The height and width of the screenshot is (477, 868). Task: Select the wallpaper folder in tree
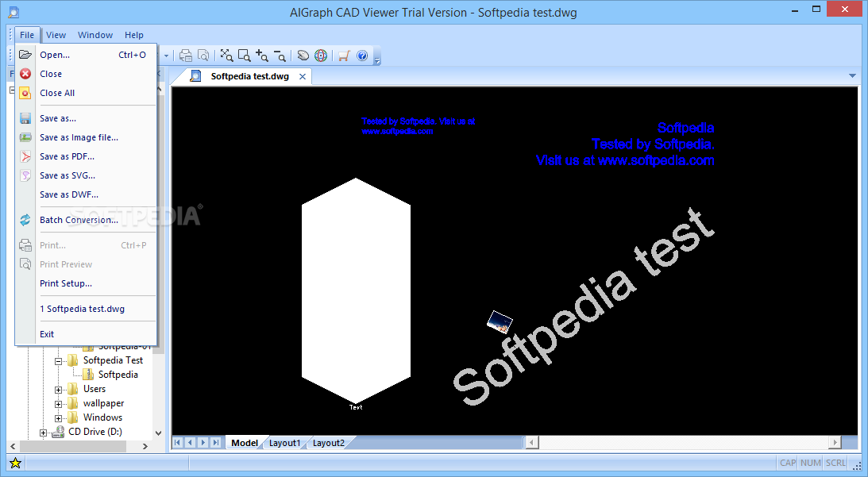point(103,403)
